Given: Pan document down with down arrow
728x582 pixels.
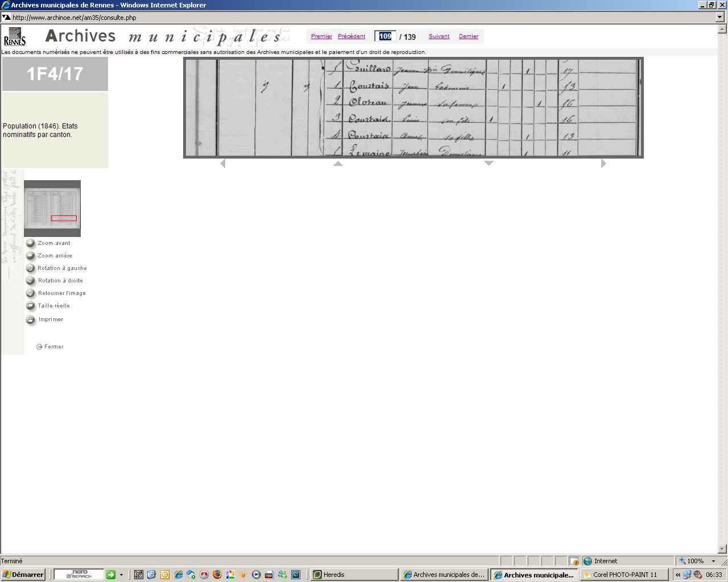Looking at the screenshot, I should point(489,164).
